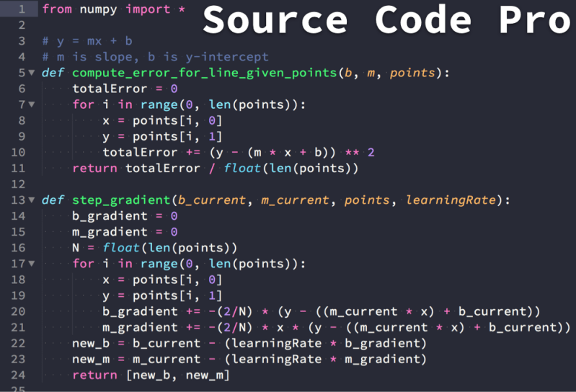Screen dimensions: 576x392
Task: Click 'm_gradient +=' statement on line 21
Action: [x=337, y=327]
